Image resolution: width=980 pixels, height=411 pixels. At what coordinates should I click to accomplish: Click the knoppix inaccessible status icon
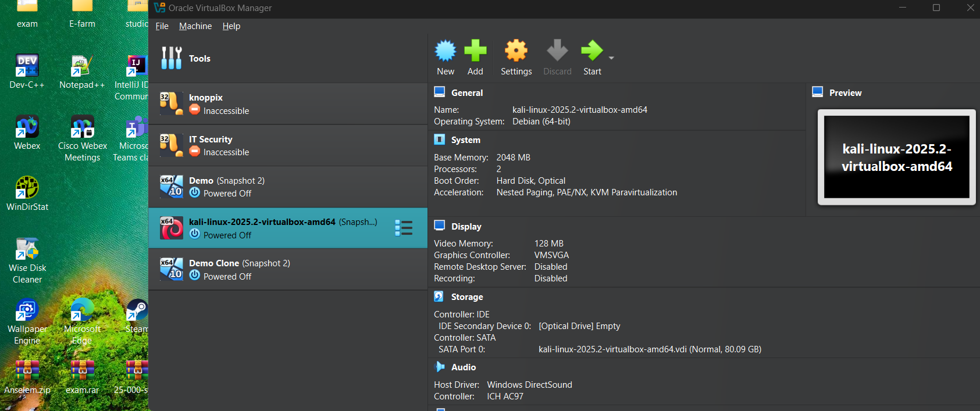pyautogui.click(x=195, y=110)
